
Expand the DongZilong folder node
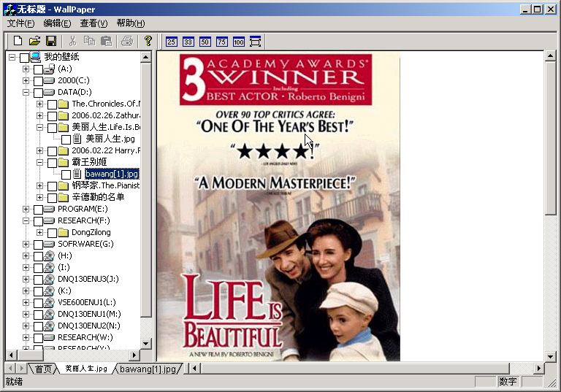click(x=39, y=232)
